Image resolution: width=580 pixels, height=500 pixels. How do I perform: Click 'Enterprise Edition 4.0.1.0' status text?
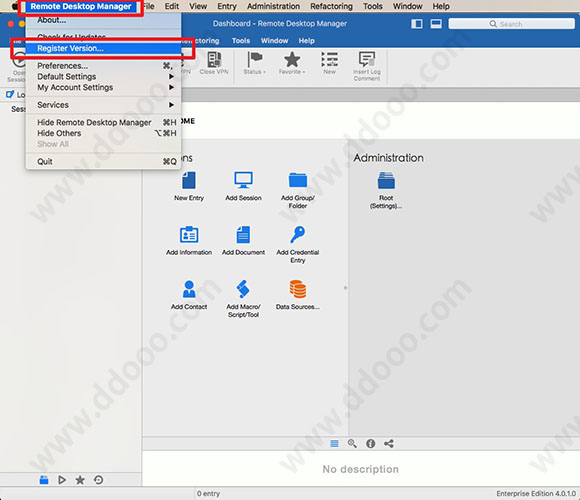point(536,494)
